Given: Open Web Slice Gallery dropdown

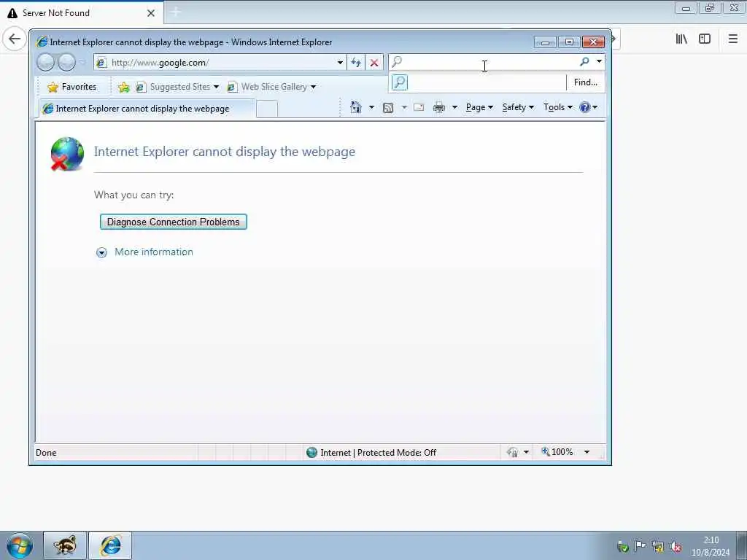Looking at the screenshot, I should pyautogui.click(x=271, y=87).
